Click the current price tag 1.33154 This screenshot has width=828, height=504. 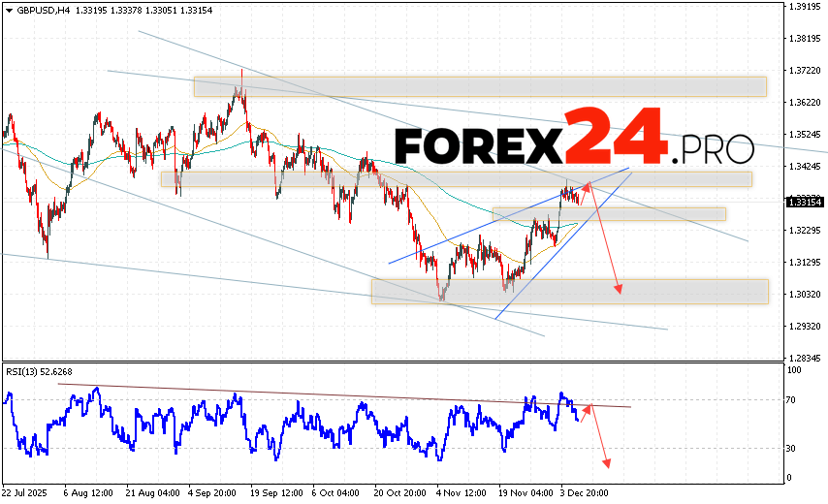[806, 202]
